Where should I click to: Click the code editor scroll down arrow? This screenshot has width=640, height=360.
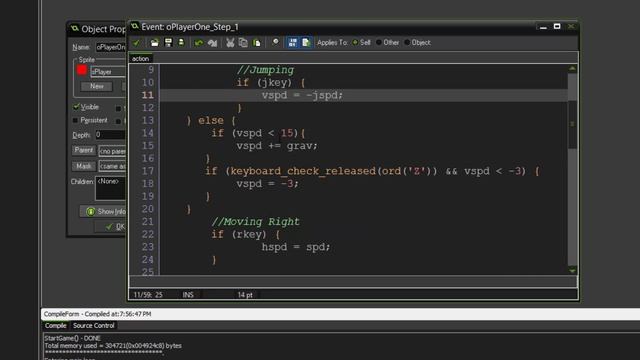(572, 271)
